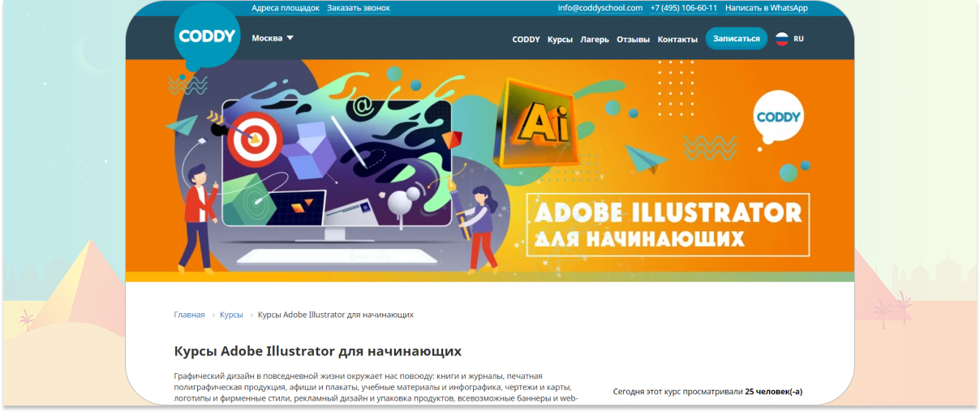
Task: Click Написать в WhatsApp link
Action: pos(767,8)
